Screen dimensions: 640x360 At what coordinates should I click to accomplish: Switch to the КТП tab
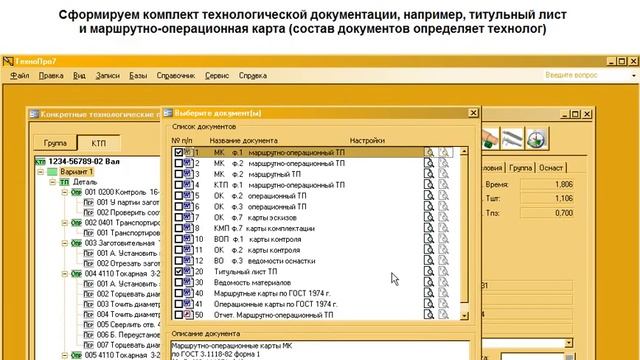[x=98, y=143]
